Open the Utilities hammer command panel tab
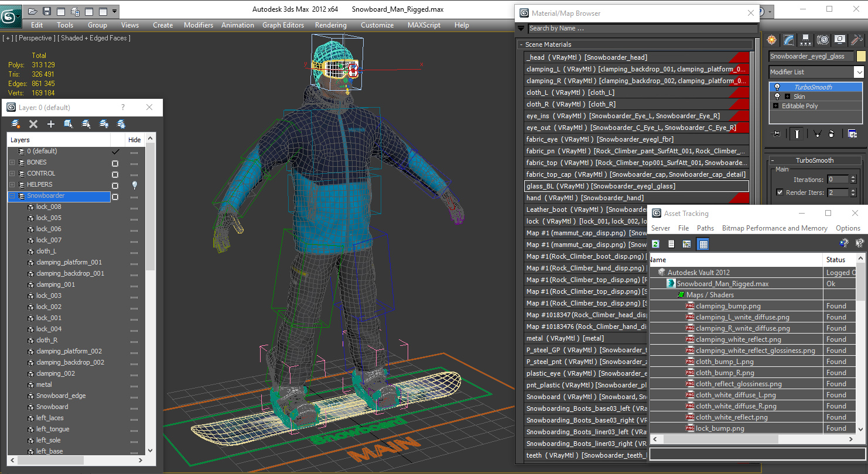868x474 pixels. pyautogui.click(x=857, y=40)
